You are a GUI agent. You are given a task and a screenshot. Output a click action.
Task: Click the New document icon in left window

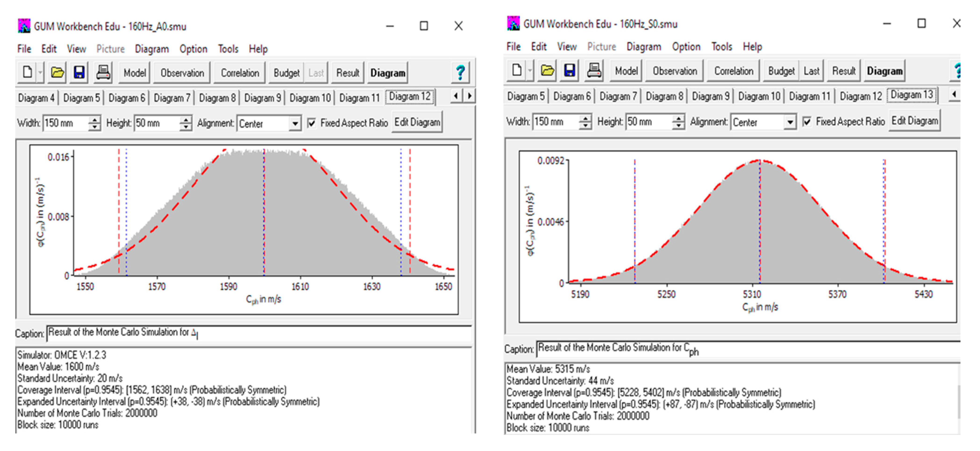pyautogui.click(x=27, y=72)
